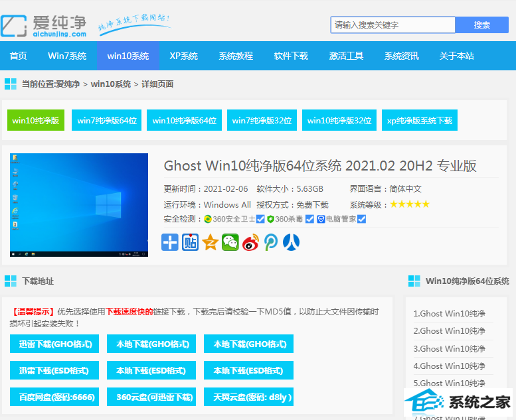This screenshot has height=420, width=516.
Task: Click the blue plus share icon
Action: pyautogui.click(x=170, y=242)
